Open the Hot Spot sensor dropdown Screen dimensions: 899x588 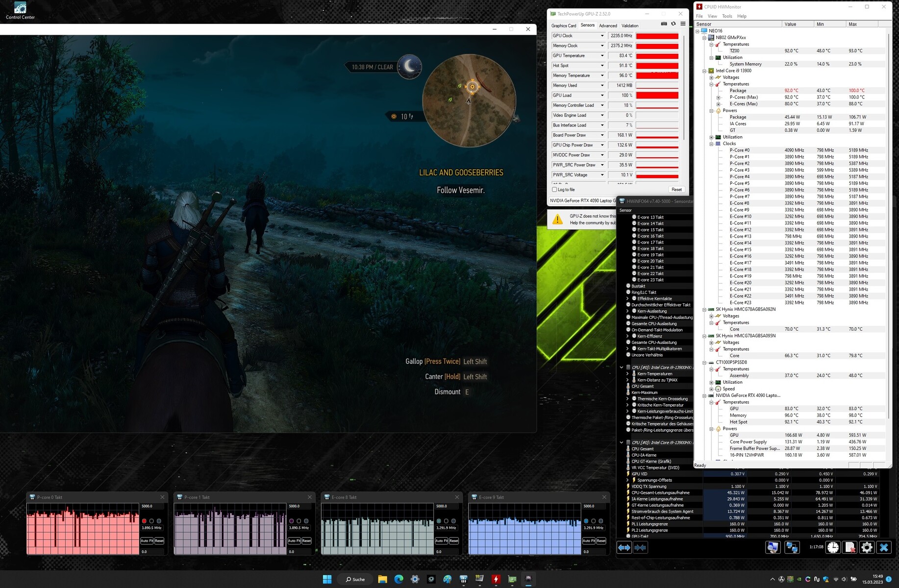(602, 66)
